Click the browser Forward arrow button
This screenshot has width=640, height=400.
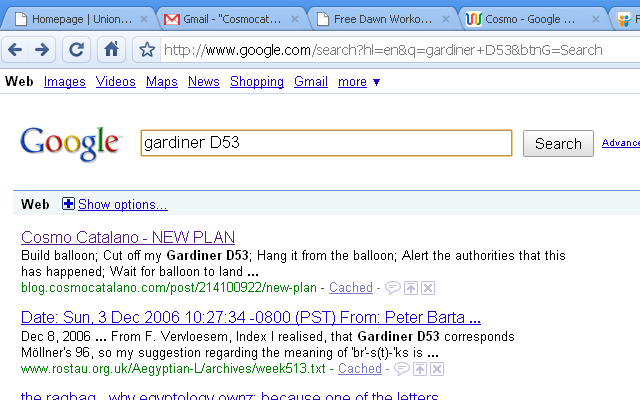point(42,49)
